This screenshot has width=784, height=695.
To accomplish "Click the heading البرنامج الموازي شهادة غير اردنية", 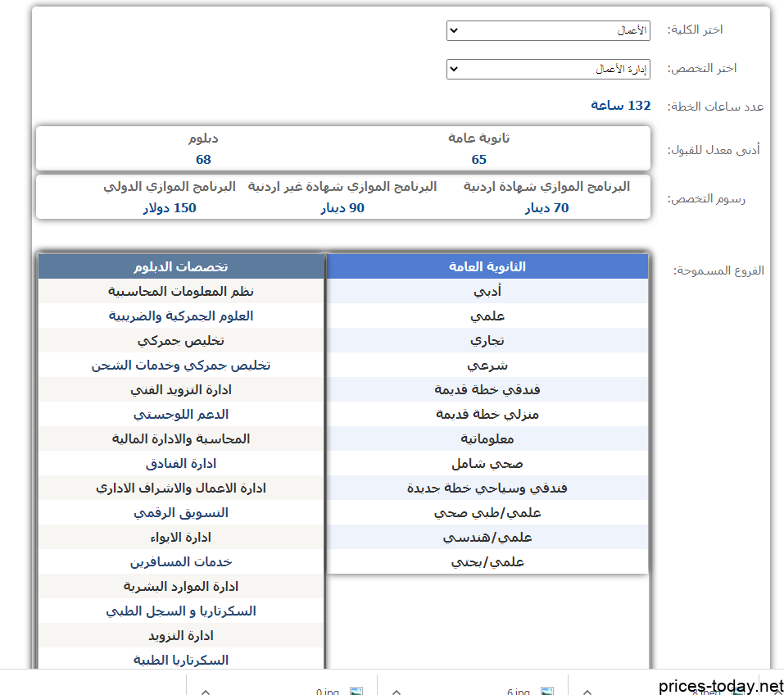I will (x=342, y=187).
